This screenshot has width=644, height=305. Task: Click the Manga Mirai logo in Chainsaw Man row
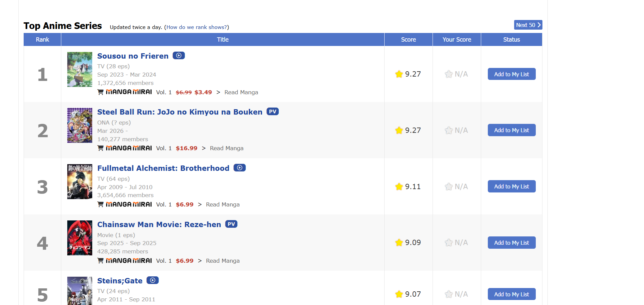click(129, 261)
